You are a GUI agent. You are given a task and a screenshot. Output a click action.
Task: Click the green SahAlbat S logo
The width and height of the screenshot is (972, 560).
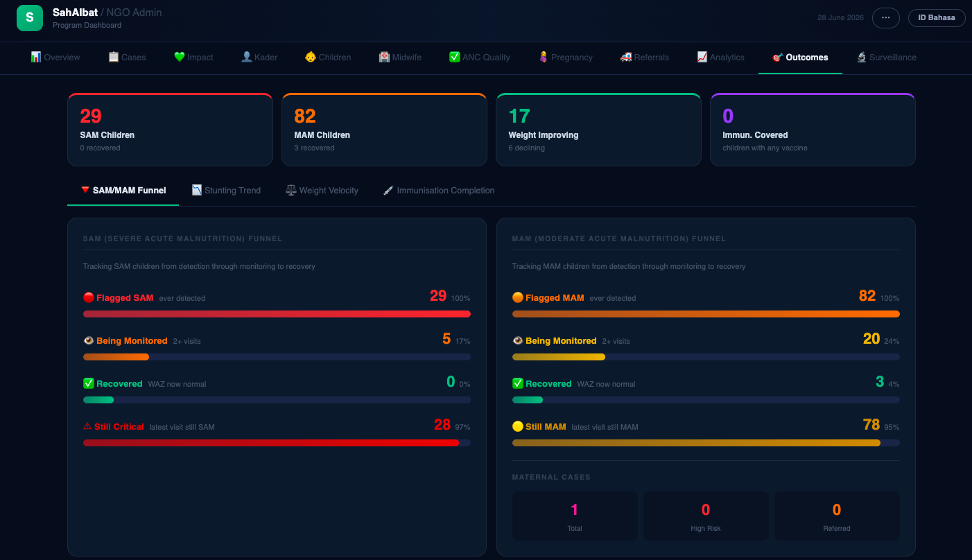[29, 18]
